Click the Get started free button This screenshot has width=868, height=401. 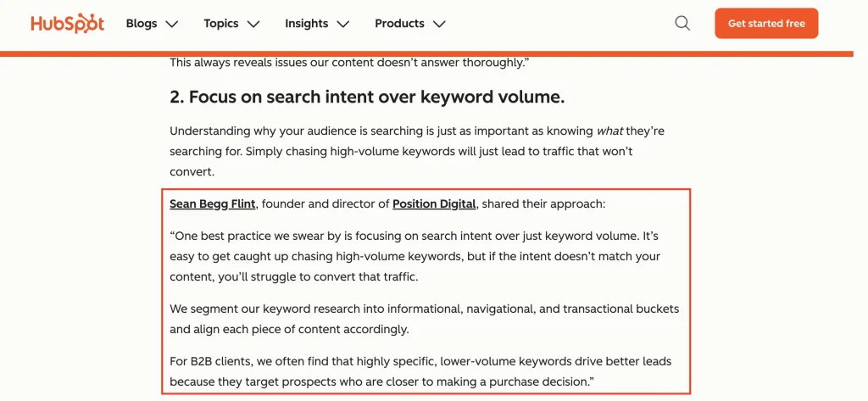(x=766, y=23)
